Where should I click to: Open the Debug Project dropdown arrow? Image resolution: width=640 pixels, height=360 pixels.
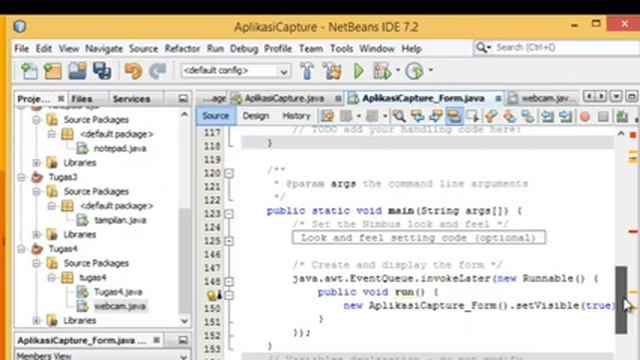(398, 70)
